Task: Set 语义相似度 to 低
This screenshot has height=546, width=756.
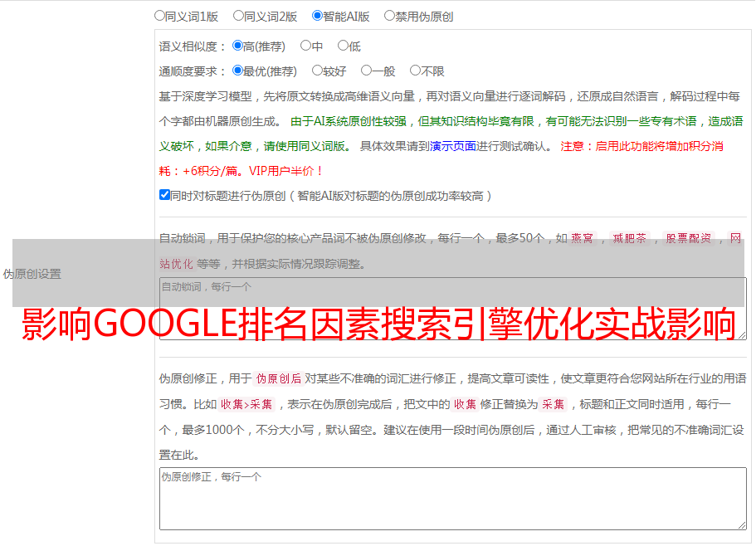Action: coord(343,46)
